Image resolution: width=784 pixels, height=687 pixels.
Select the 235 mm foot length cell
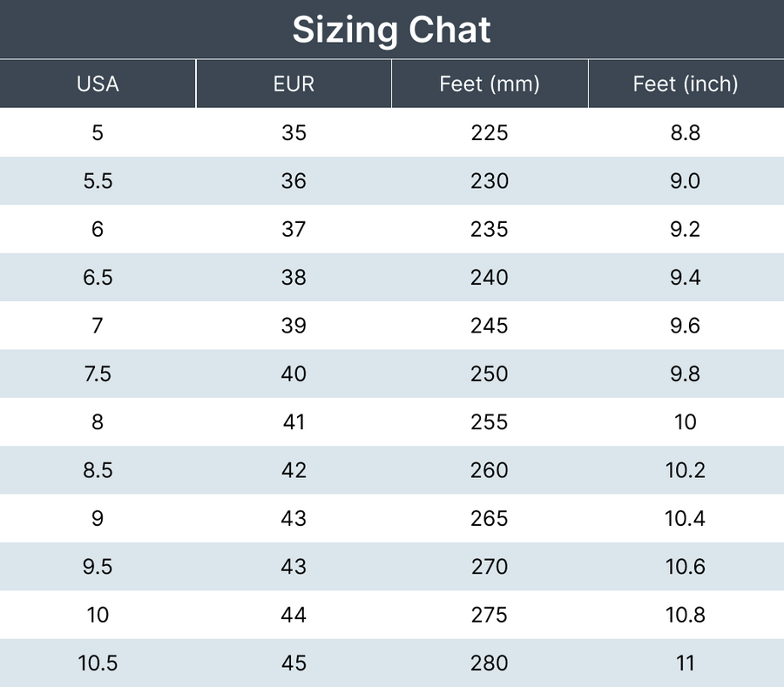point(489,229)
